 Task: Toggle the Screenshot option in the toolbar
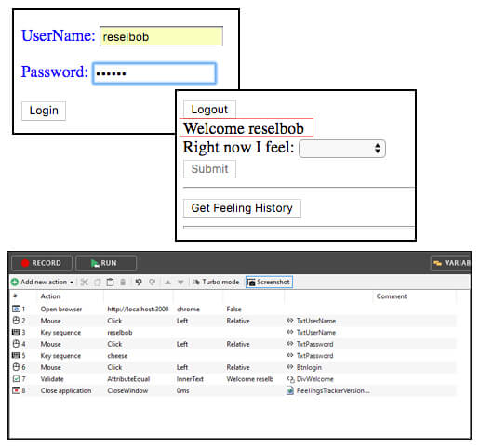pyautogui.click(x=269, y=282)
